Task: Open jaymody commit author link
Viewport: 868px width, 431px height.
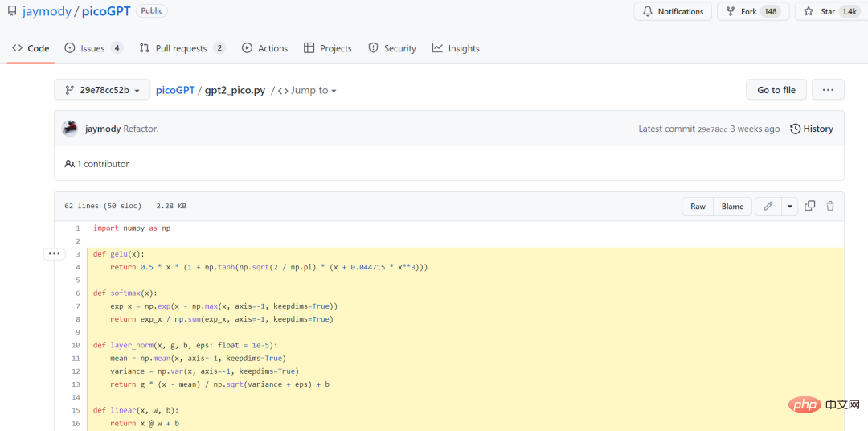Action: (103, 129)
